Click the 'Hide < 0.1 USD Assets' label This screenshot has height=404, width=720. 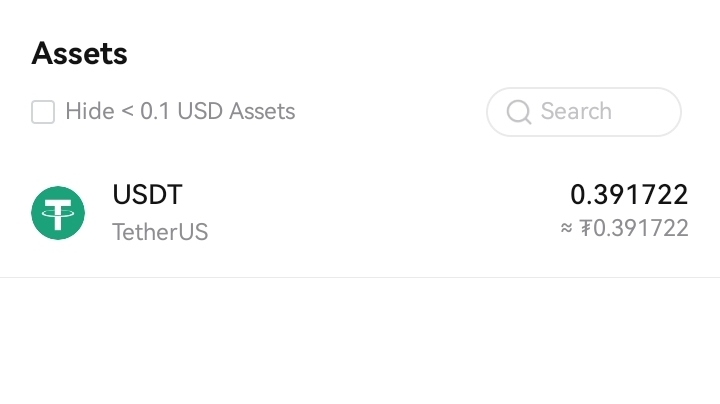point(180,111)
